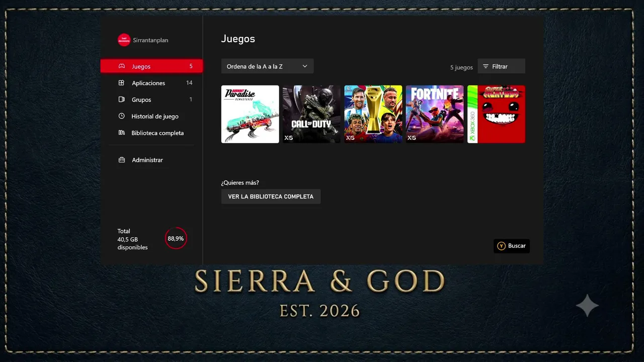Click the Buscar button
This screenshot has width=644, height=362.
point(512,246)
